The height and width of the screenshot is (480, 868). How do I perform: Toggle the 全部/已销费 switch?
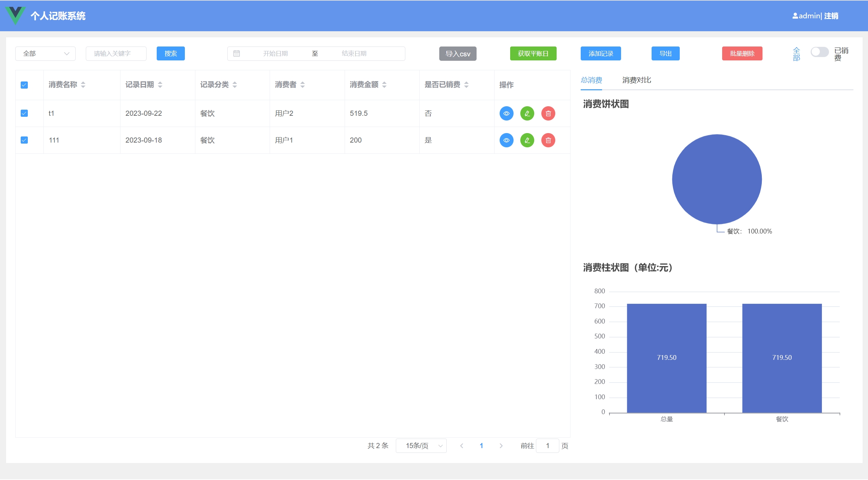pos(819,52)
